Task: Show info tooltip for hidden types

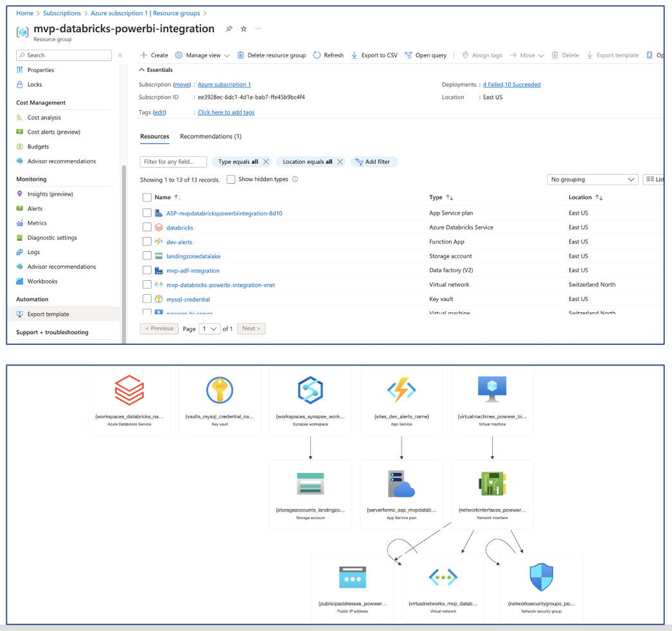Action: 295,179
